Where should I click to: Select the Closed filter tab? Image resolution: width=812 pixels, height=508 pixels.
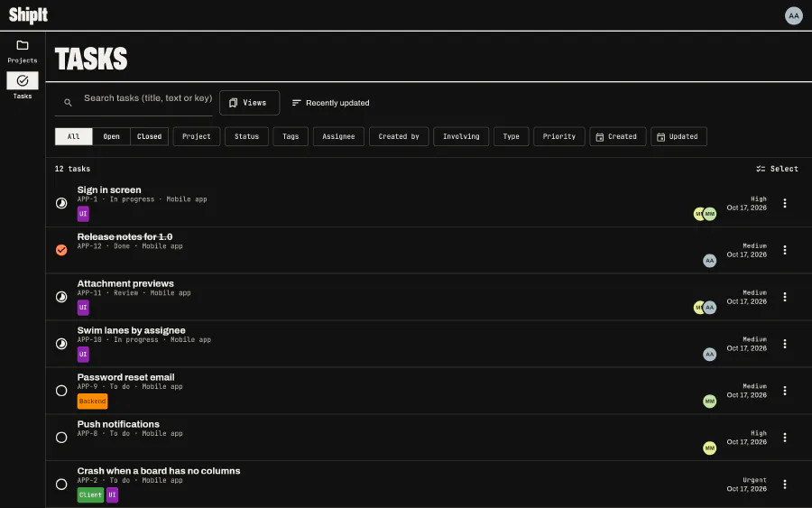click(x=149, y=137)
